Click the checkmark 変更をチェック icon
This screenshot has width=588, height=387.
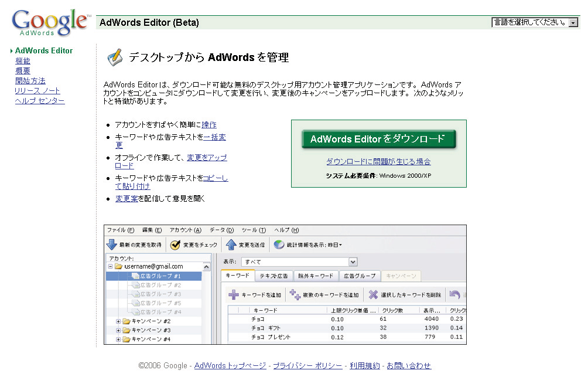(x=175, y=245)
